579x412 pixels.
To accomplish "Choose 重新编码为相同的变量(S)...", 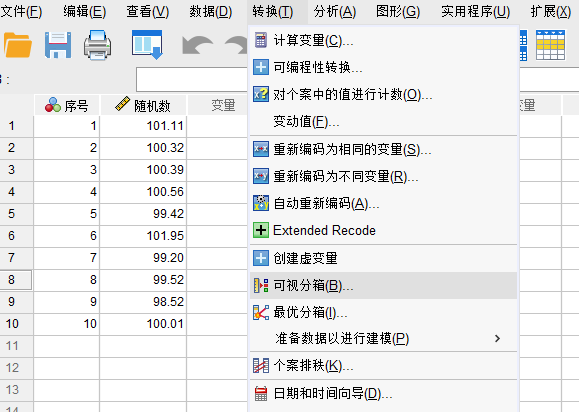I will (383, 149).
